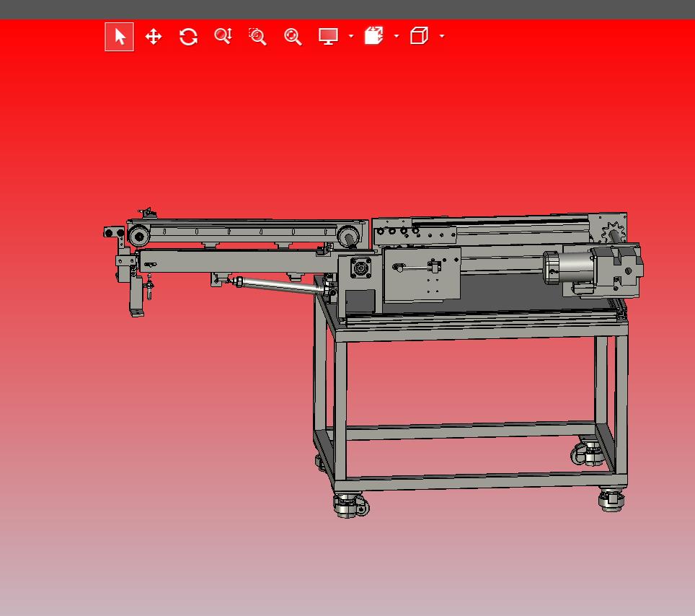Viewport: 695px width, 616px height.
Task: Open the display style dropdown arrow
Action: pyautogui.click(x=351, y=36)
